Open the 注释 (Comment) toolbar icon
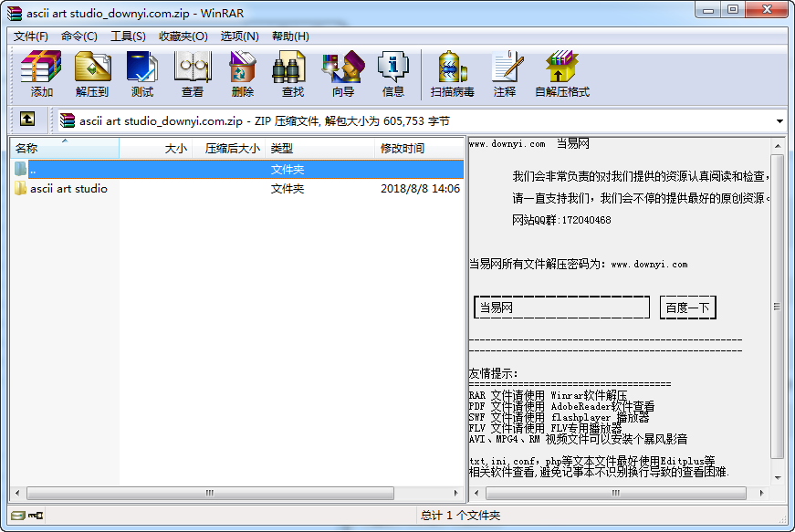 click(x=504, y=74)
